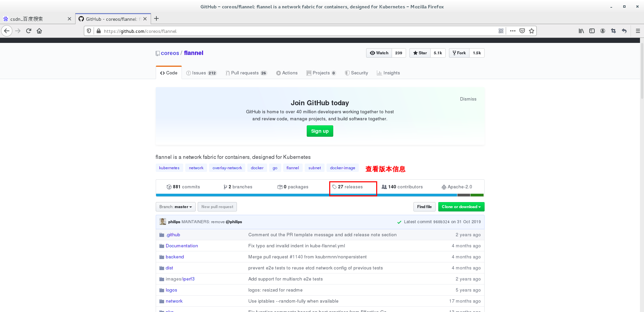
Task: Toggle the sidebar view icon
Action: pos(592,31)
